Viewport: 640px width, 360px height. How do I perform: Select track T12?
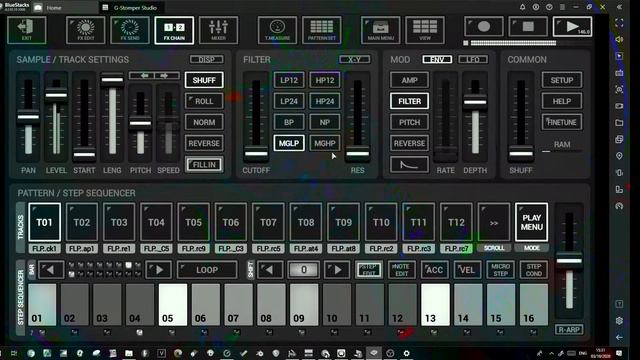tap(456, 222)
